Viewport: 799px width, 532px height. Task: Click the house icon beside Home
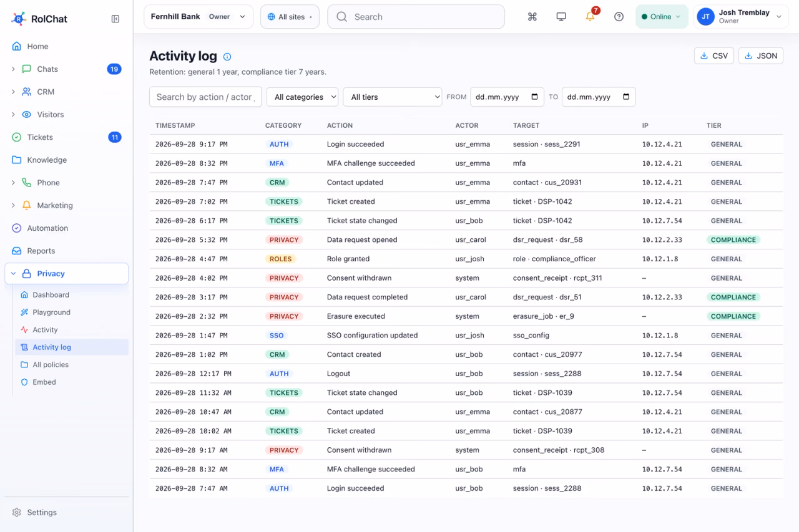[17, 46]
